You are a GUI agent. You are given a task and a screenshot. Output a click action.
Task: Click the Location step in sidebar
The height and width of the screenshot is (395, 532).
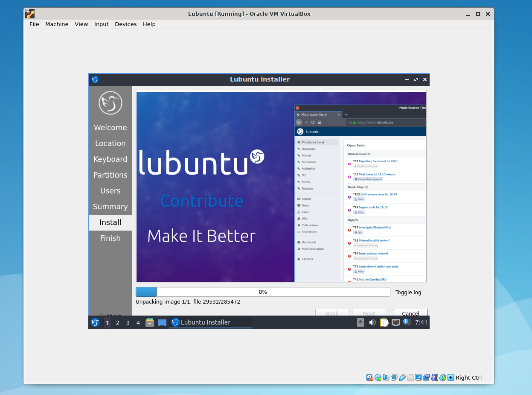click(110, 143)
